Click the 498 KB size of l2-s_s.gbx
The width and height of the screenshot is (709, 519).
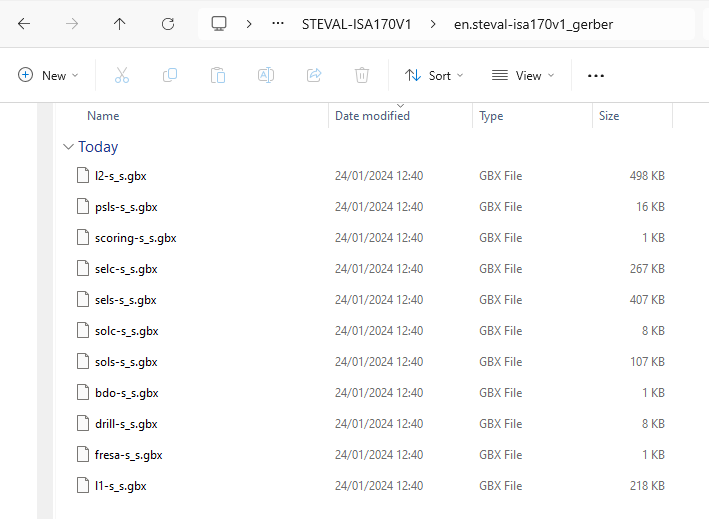(x=647, y=176)
